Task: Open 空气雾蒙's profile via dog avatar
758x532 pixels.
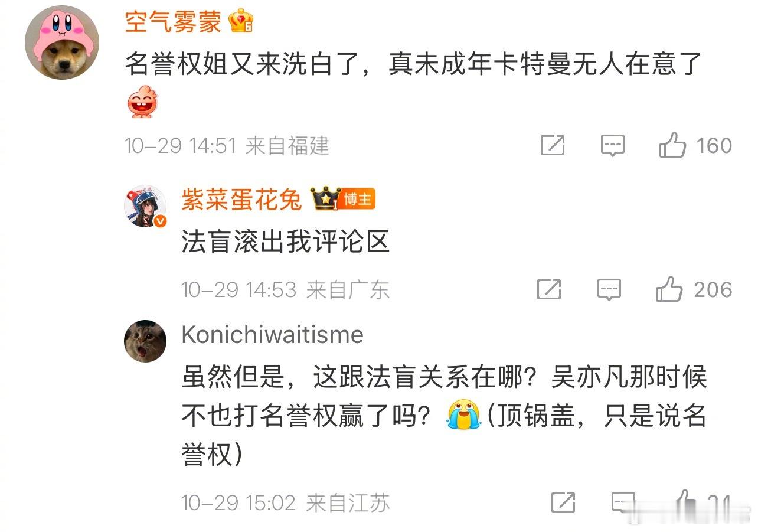Action: pos(62,41)
